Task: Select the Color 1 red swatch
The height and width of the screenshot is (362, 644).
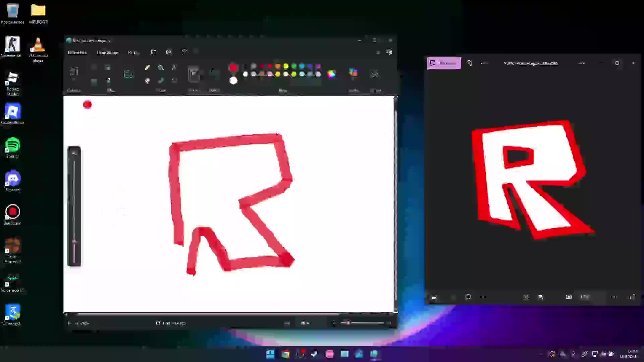Action: pyautogui.click(x=233, y=68)
